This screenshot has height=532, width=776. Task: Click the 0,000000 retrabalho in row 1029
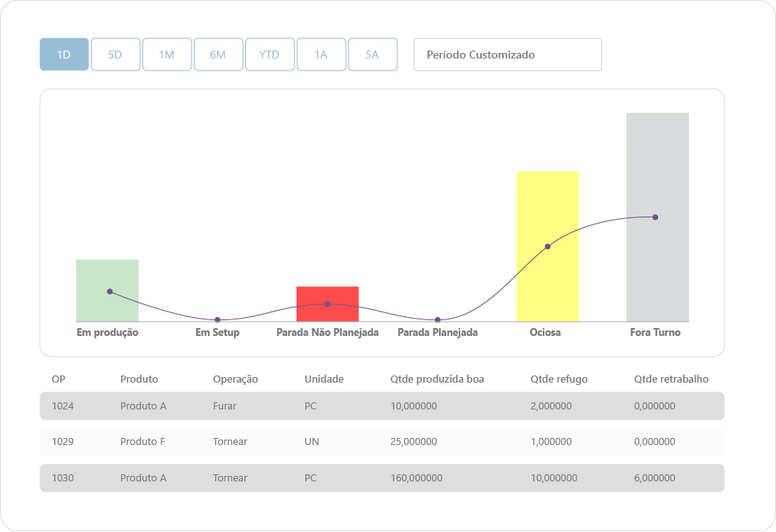[655, 442]
